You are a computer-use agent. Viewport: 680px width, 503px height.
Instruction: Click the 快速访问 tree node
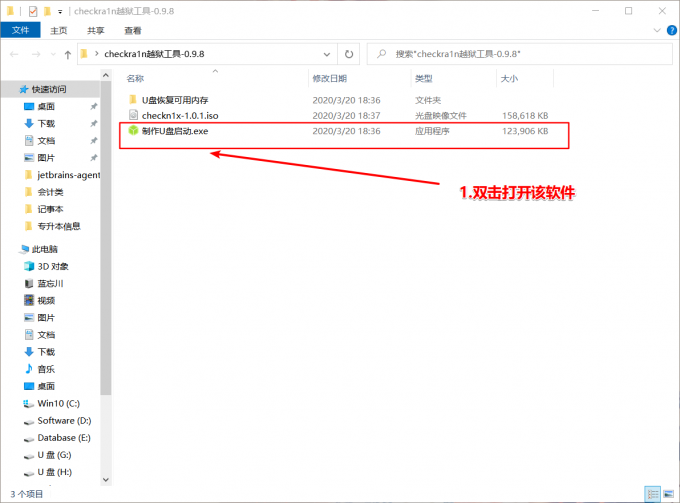(49, 89)
